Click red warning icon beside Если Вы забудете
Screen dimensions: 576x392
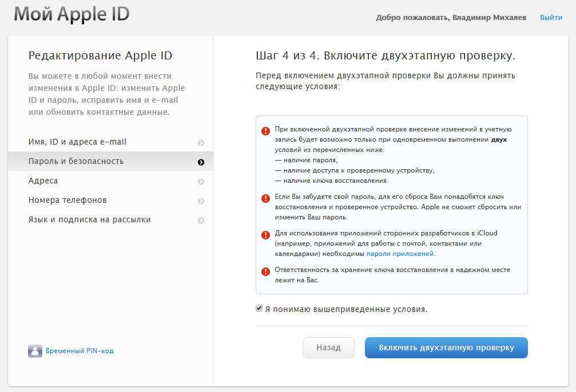265,198
